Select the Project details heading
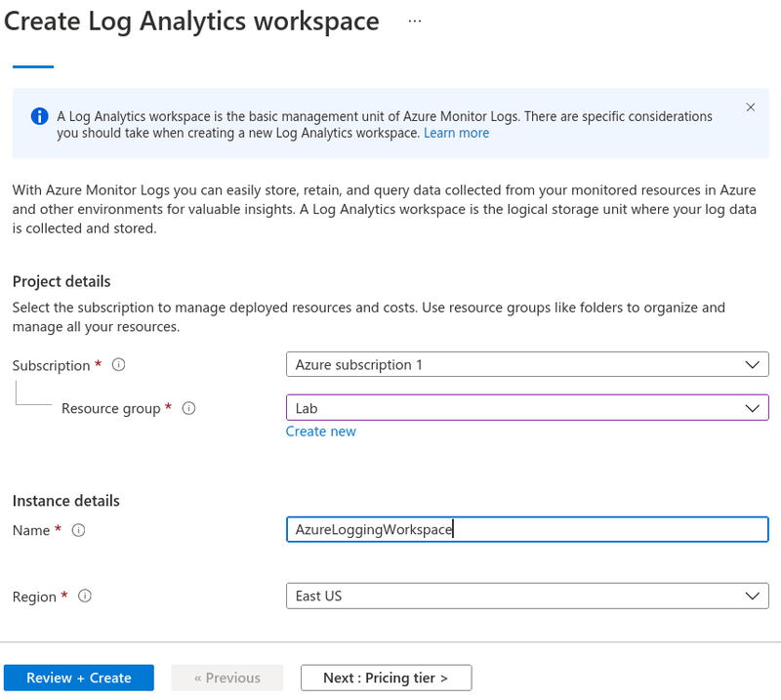Viewport: 781px width, 700px height. pos(62,281)
